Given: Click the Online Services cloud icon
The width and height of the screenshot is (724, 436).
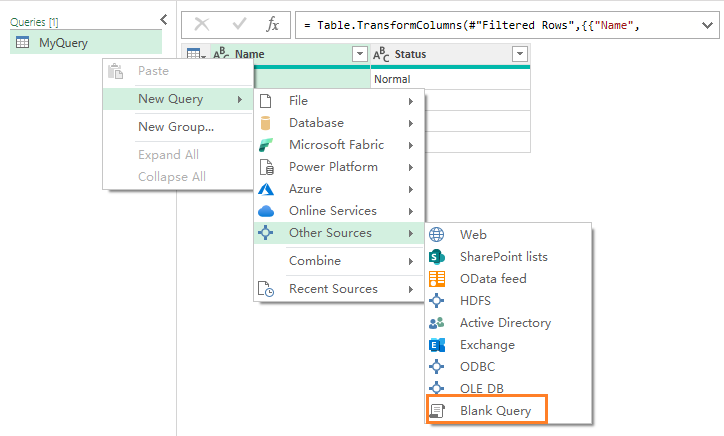Looking at the screenshot, I should point(266,211).
